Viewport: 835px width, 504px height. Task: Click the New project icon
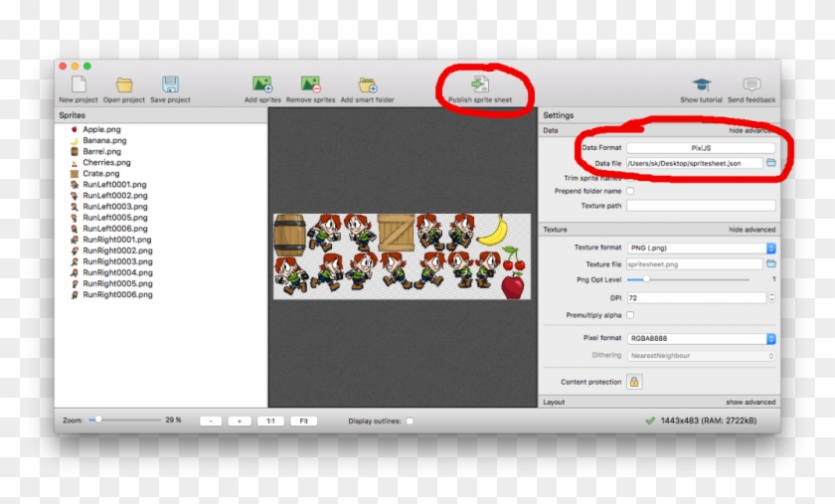79,84
